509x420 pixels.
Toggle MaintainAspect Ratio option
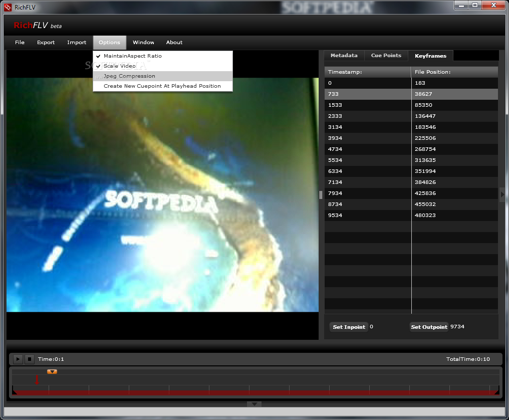click(163, 56)
